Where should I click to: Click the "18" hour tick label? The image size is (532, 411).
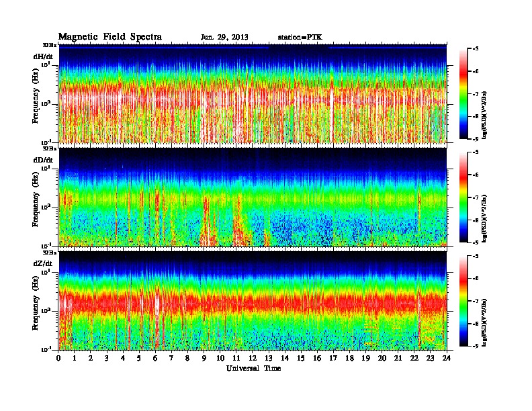tap(349, 358)
